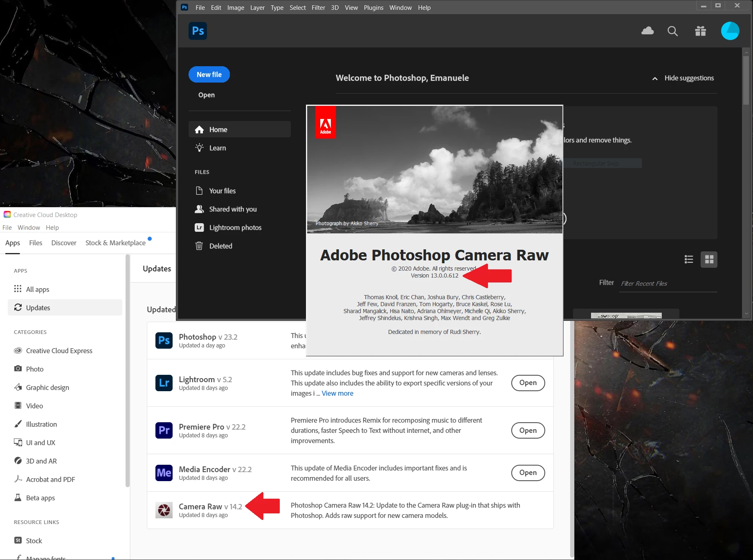Open Photoshop 3D menu
The height and width of the screenshot is (560, 753).
click(x=335, y=8)
